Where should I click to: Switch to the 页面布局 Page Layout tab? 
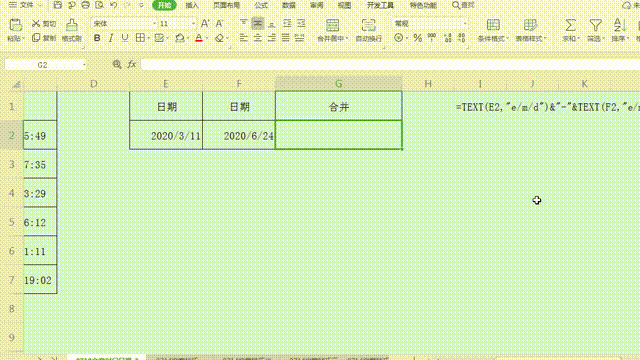pyautogui.click(x=227, y=5)
